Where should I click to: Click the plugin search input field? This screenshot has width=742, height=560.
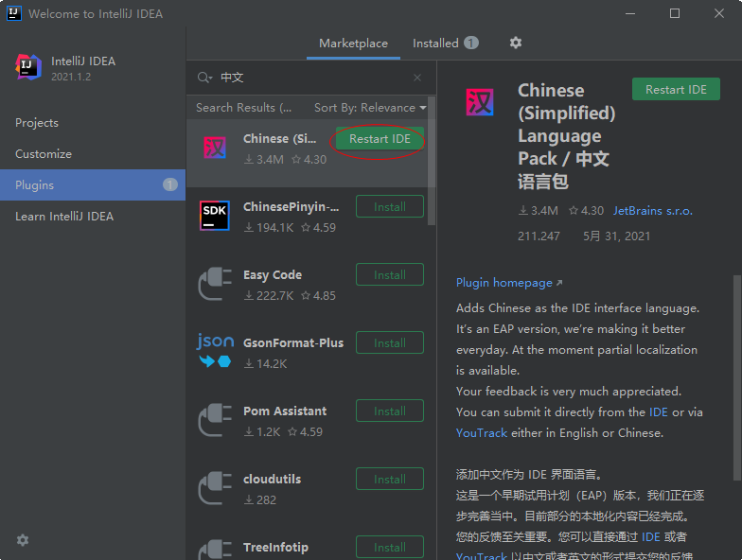tap(312, 78)
